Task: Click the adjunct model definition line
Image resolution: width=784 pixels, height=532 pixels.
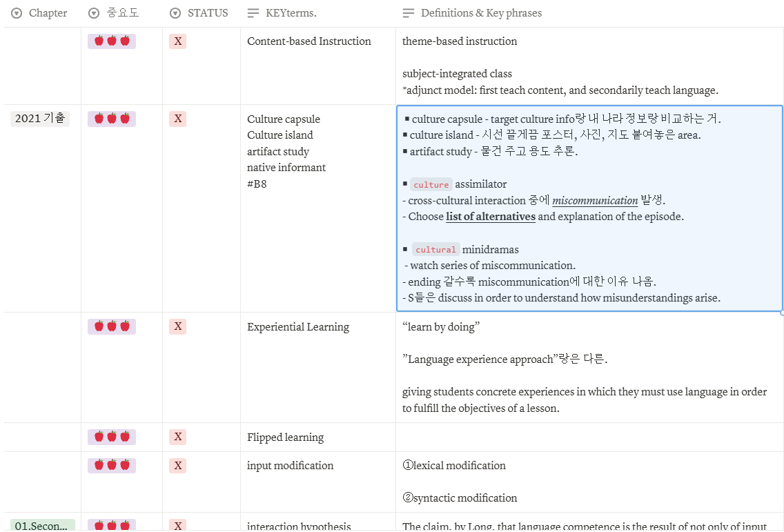Action: pos(560,90)
